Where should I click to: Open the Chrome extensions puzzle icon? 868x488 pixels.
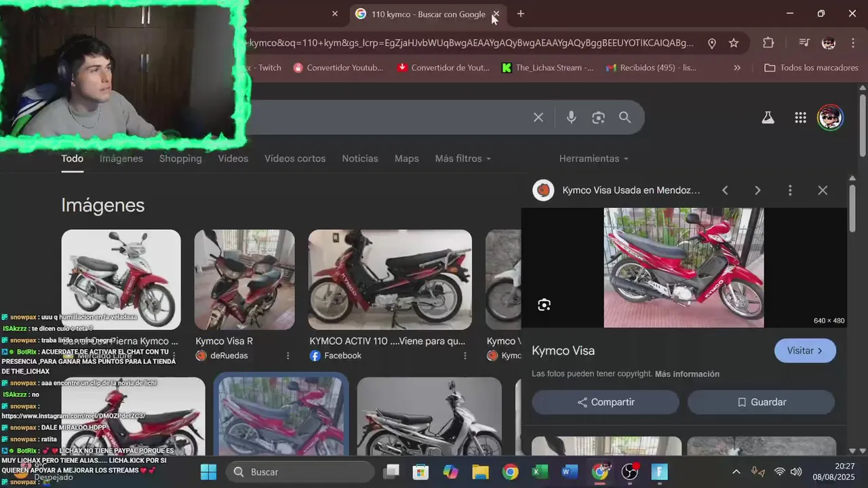coord(768,43)
